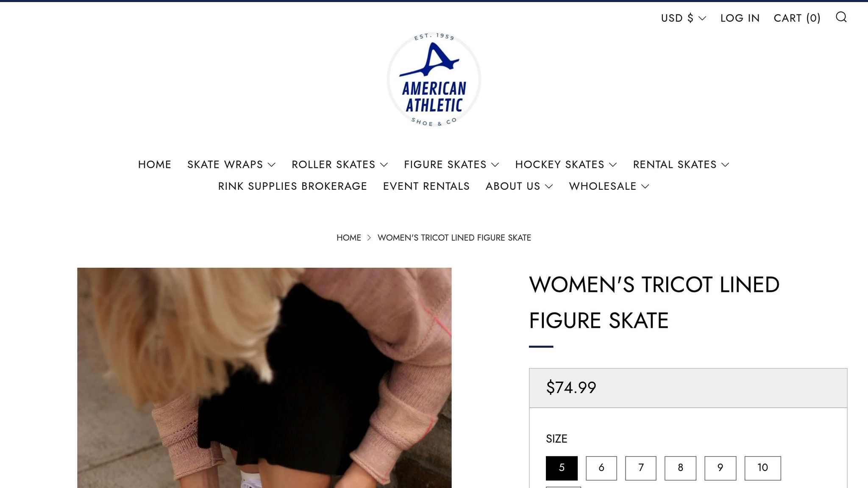The width and height of the screenshot is (868, 488).
Task: Expand the USD $ currency selector
Action: (683, 18)
